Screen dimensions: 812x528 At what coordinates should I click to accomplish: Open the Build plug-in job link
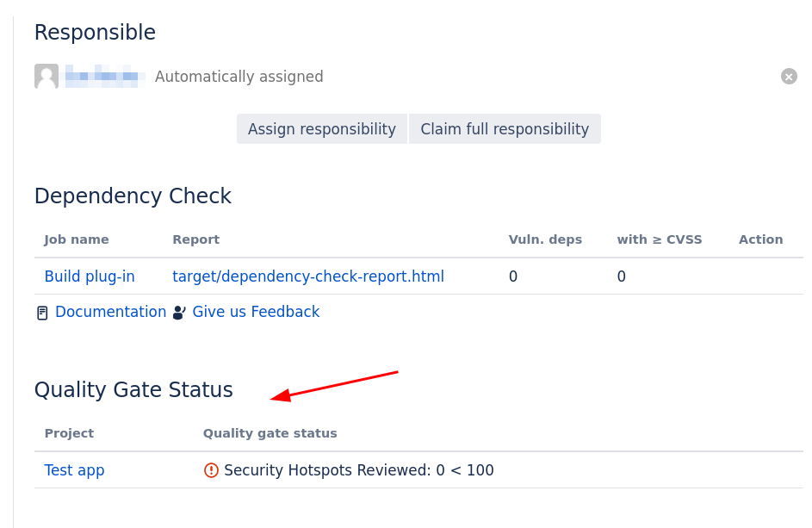click(x=90, y=276)
